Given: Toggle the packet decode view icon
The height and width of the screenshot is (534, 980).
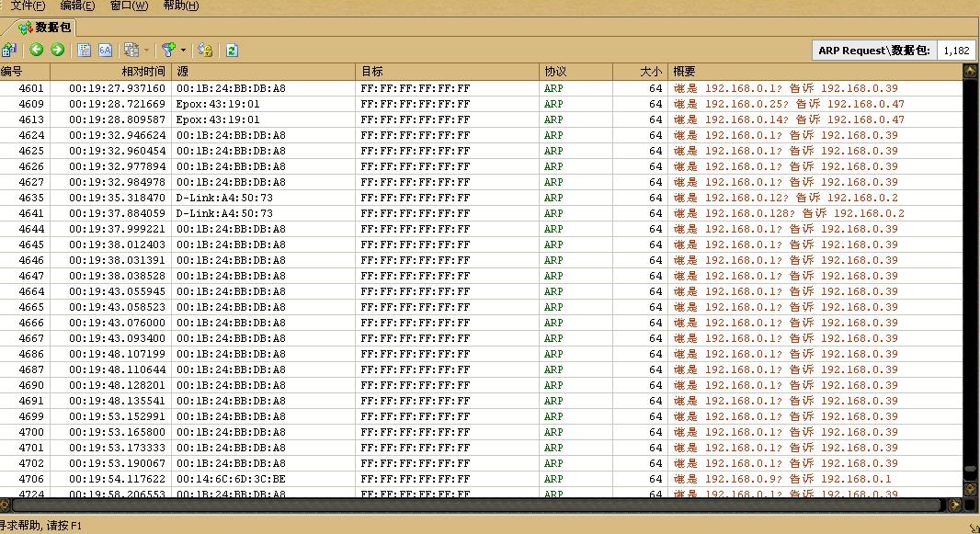Looking at the screenshot, I should [85, 50].
